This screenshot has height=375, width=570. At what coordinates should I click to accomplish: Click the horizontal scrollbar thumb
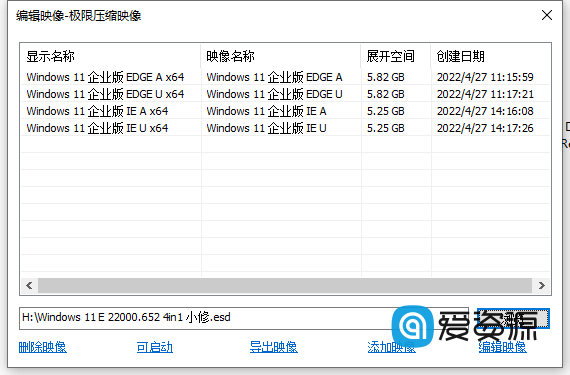coord(285,286)
